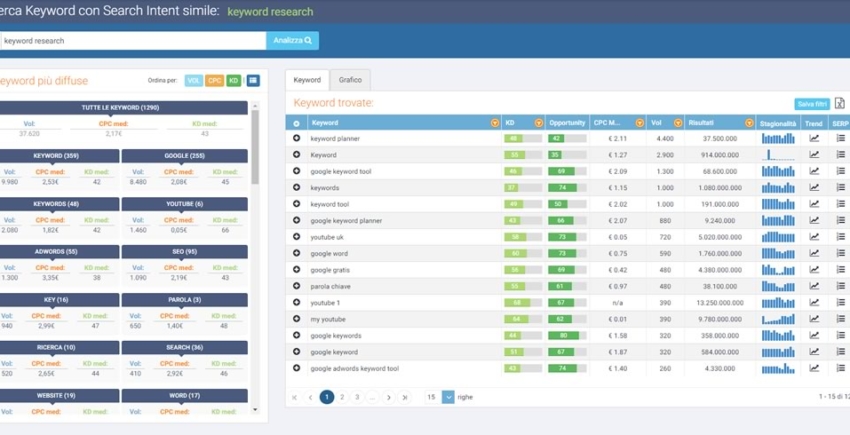Export results with the Excel file icon

[x=840, y=104]
